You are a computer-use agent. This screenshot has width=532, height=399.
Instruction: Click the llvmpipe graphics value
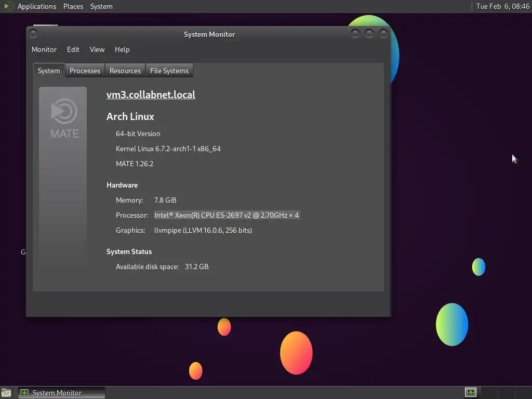pos(203,230)
